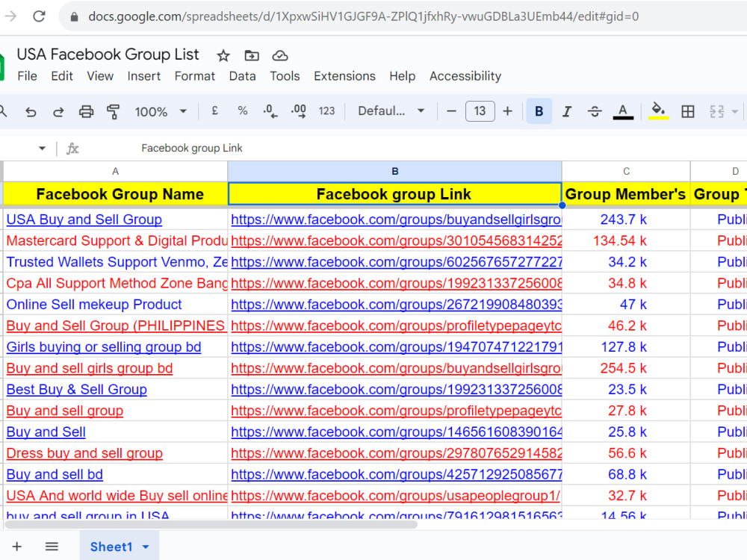Screen dimensions: 747x560
Task: Click the formula bar text
Action: coord(191,148)
